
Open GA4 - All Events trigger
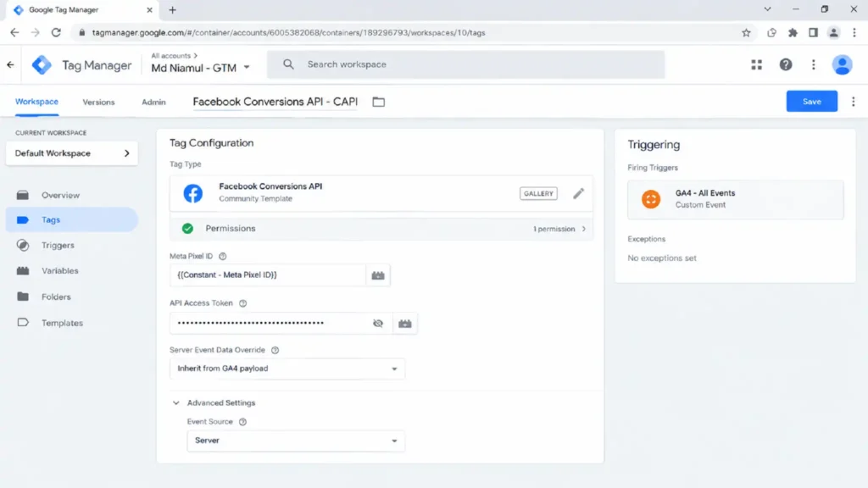click(736, 199)
